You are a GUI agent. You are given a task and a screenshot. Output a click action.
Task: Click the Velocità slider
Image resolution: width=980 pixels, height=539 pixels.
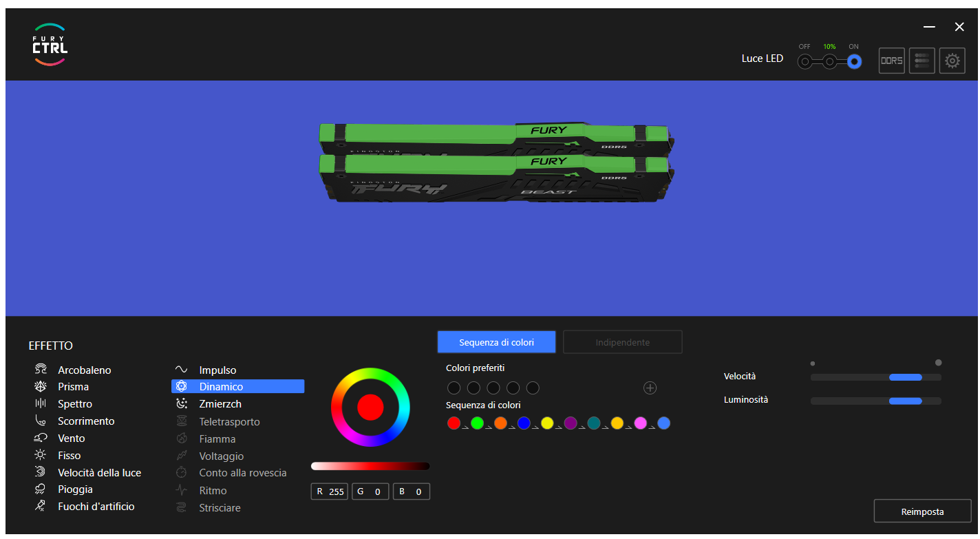[875, 377]
